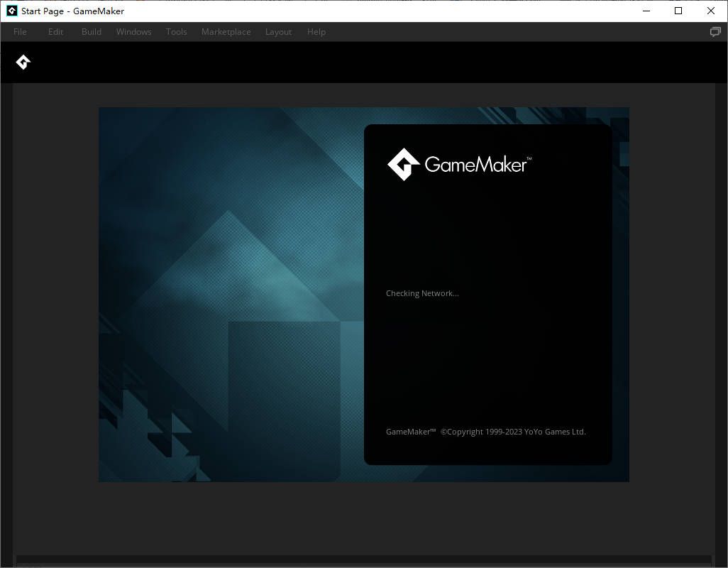Maximize the GameMaker window
This screenshot has height=568, width=728.
(x=678, y=11)
